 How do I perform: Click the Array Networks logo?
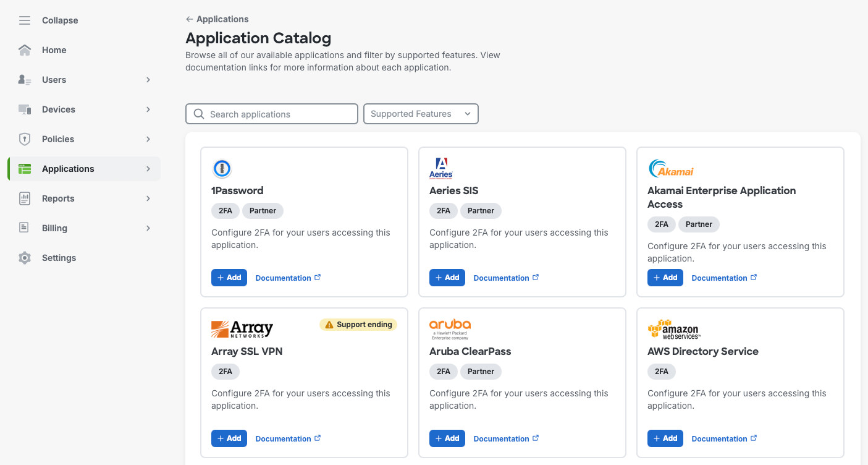[x=242, y=328]
